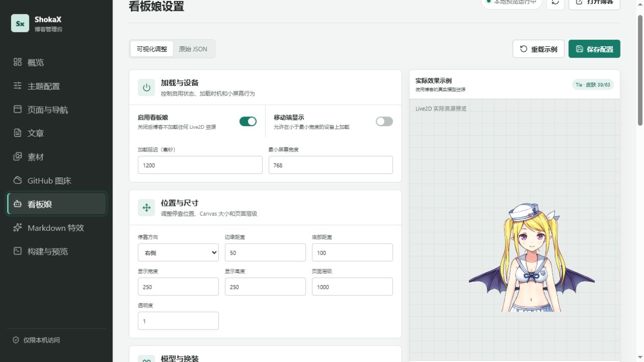The image size is (644, 362).
Task: Click the 素材 images icon
Action: 18,157
